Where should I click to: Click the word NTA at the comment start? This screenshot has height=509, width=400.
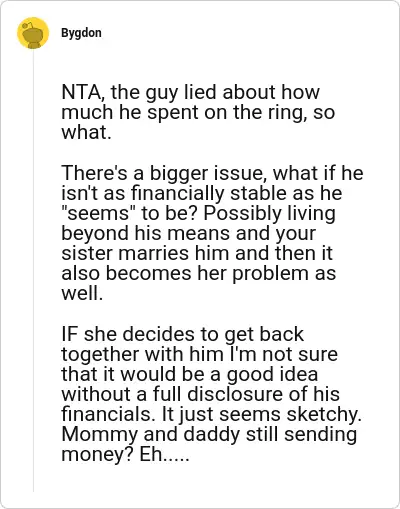pyautogui.click(x=81, y=92)
